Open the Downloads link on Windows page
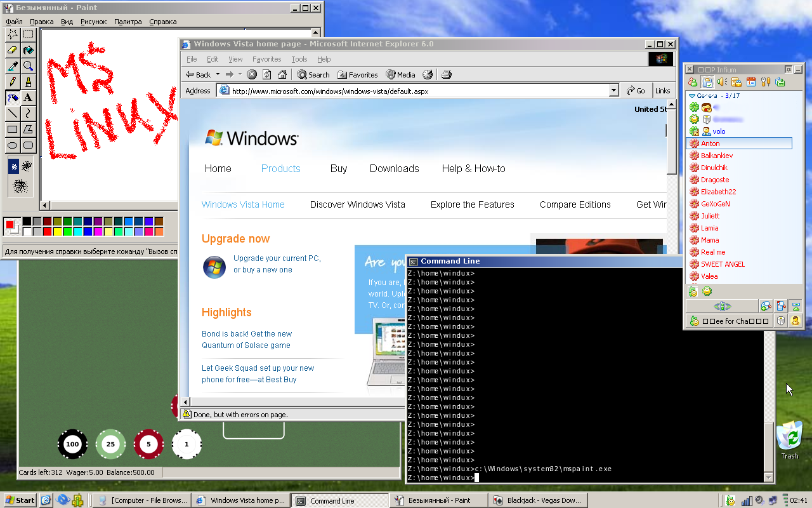Viewport: 812px width, 508px height. pos(394,168)
